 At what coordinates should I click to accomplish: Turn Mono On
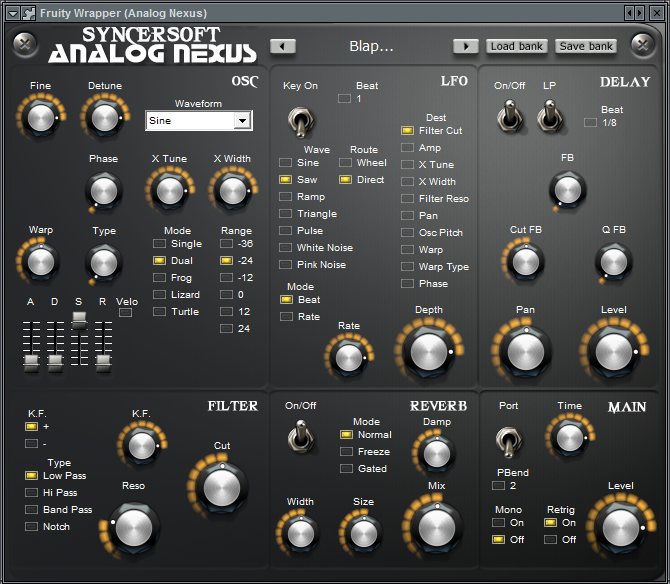coord(508,522)
